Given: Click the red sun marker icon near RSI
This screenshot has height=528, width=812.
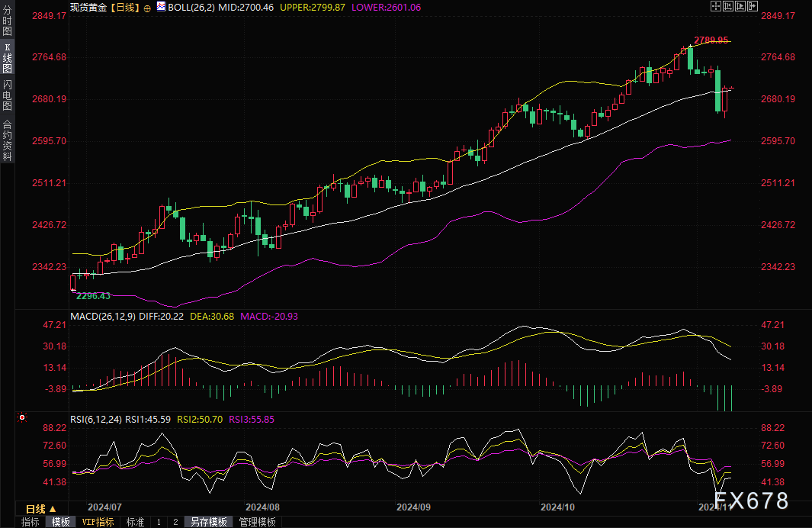Looking at the screenshot, I should click(x=21, y=417).
